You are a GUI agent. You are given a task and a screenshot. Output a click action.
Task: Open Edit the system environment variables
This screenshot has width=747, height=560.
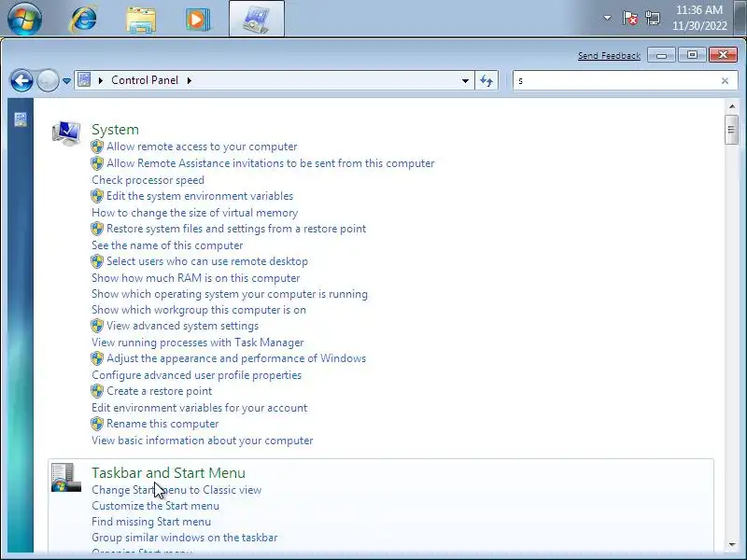coord(200,196)
